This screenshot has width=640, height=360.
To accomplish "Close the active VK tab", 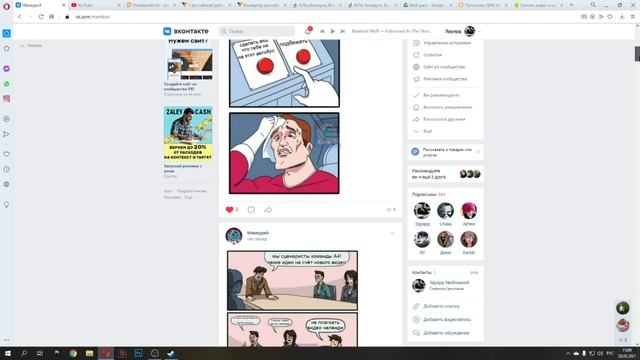I will click(63, 5).
